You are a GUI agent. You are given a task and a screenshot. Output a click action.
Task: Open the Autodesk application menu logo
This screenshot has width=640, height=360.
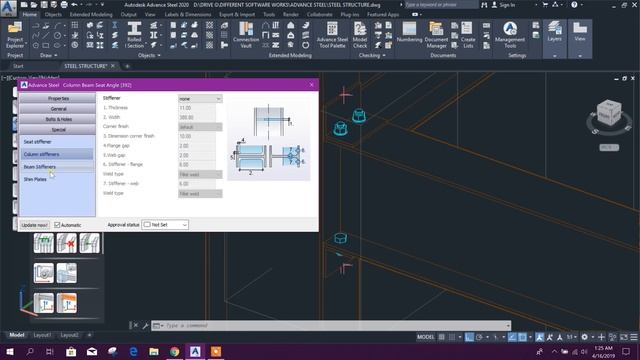pyautogui.click(x=9, y=8)
